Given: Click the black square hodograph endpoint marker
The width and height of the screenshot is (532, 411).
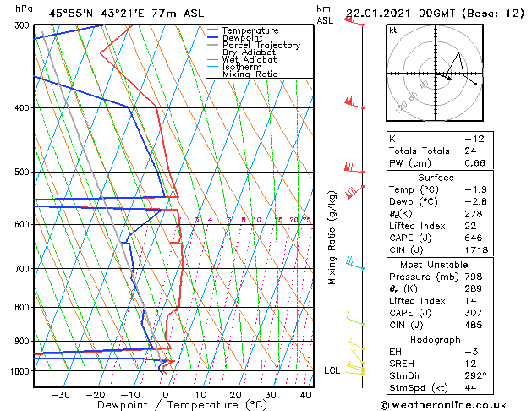Looking at the screenshot, I should (x=475, y=84).
